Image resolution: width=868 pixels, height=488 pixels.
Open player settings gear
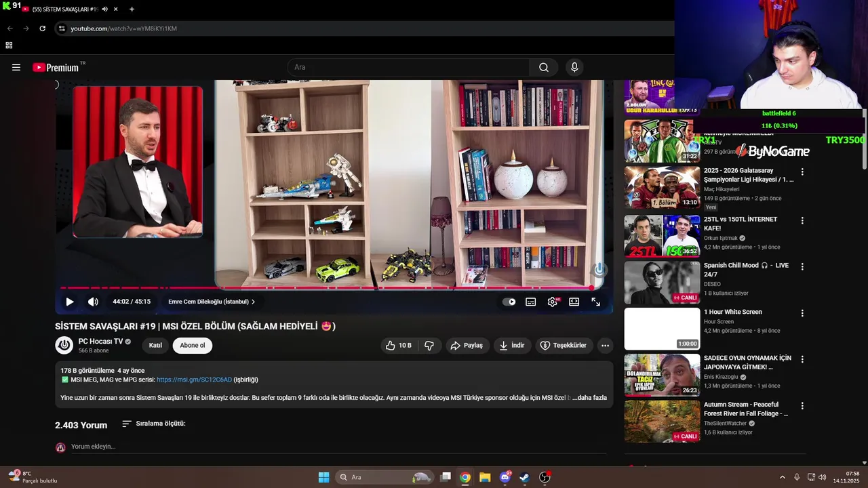(553, 302)
